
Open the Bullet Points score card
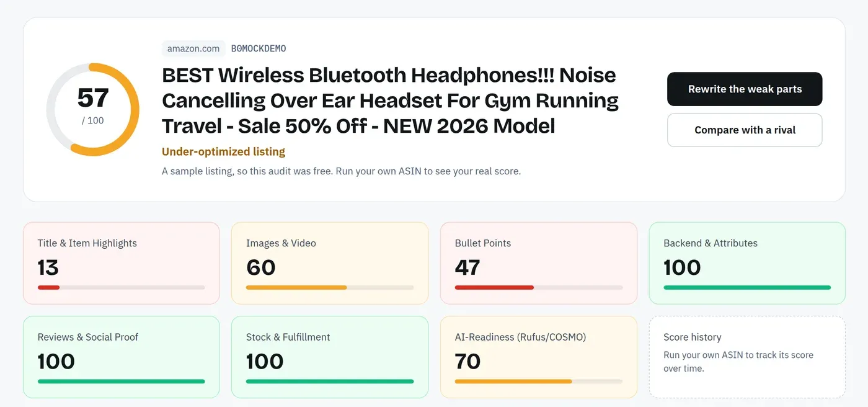[539, 263]
